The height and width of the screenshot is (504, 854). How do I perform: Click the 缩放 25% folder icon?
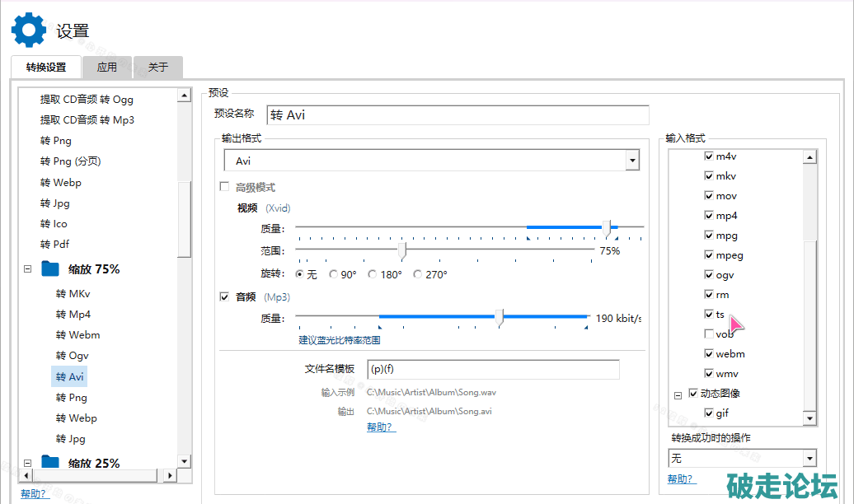[51, 463]
